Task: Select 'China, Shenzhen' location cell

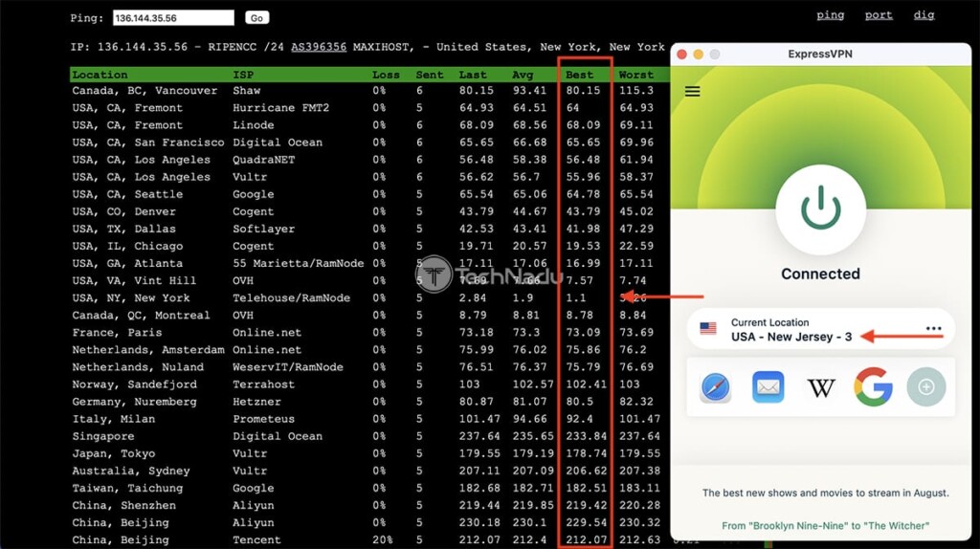Action: pyautogui.click(x=123, y=505)
